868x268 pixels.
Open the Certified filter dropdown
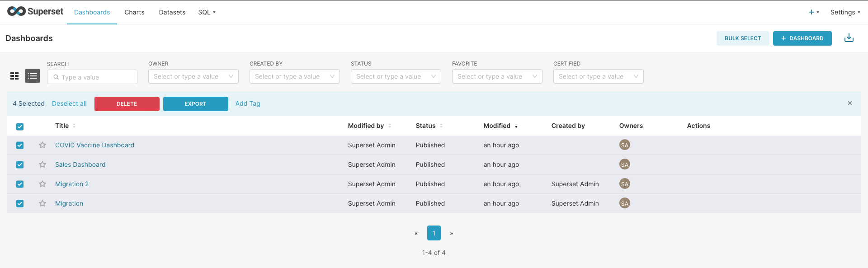[x=598, y=76]
